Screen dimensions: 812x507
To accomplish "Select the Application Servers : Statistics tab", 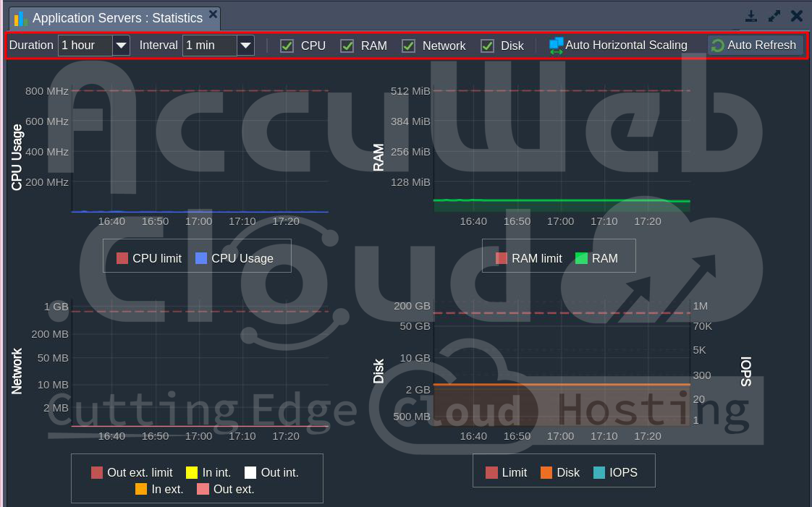I will [117, 18].
